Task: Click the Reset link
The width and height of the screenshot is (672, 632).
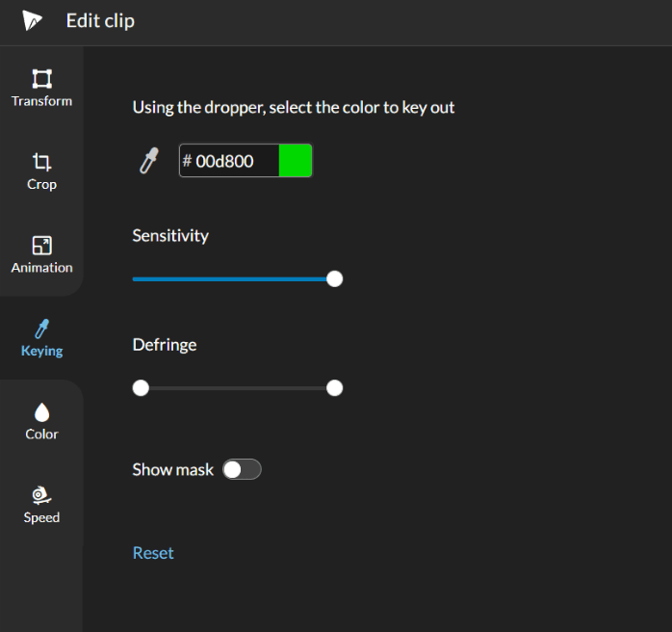Action: 153,552
